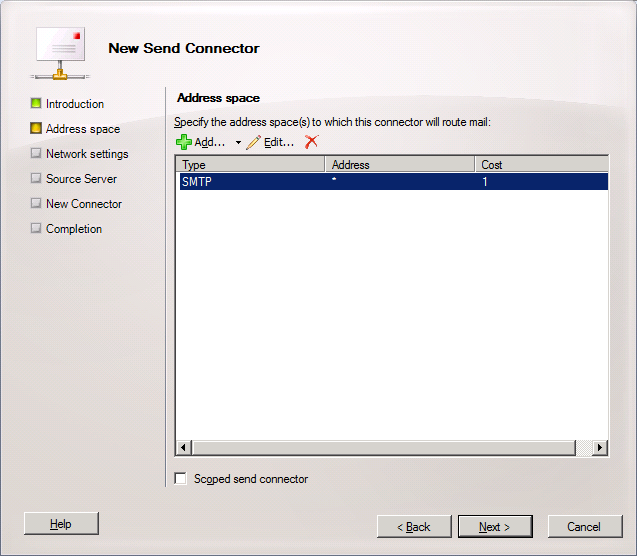Click the horizontal scrollbar right arrow
Image resolution: width=637 pixels, height=556 pixels.
click(600, 448)
